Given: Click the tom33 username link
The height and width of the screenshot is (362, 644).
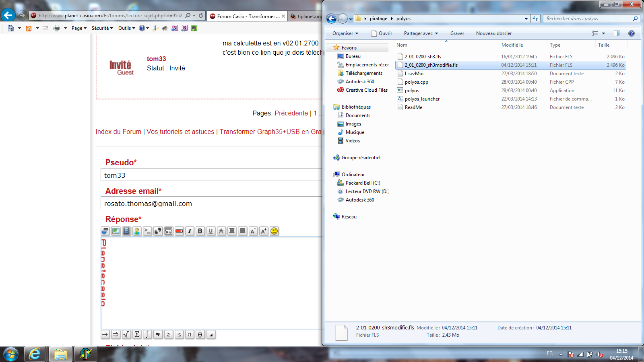Looking at the screenshot, I should click(x=156, y=59).
